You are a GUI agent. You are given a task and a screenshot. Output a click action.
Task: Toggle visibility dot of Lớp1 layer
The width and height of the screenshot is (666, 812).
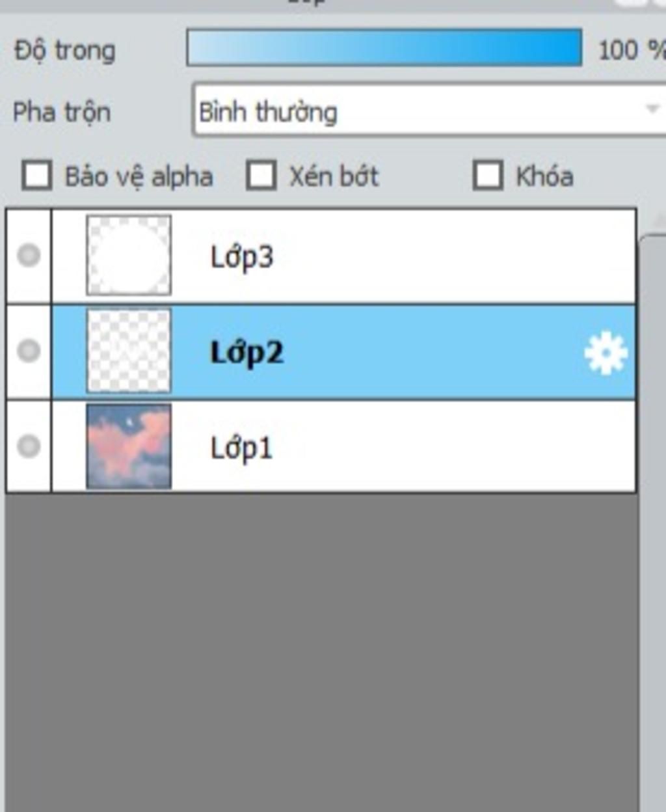[29, 446]
